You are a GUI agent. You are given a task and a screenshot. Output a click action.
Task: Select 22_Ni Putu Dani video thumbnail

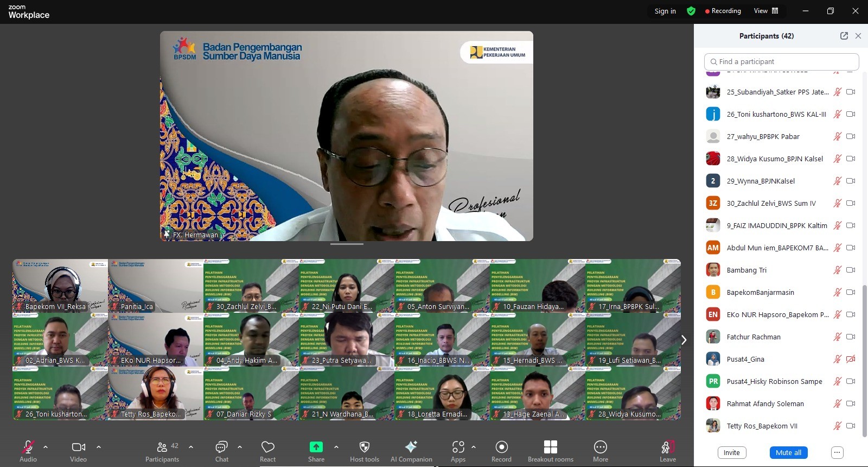[347, 286]
